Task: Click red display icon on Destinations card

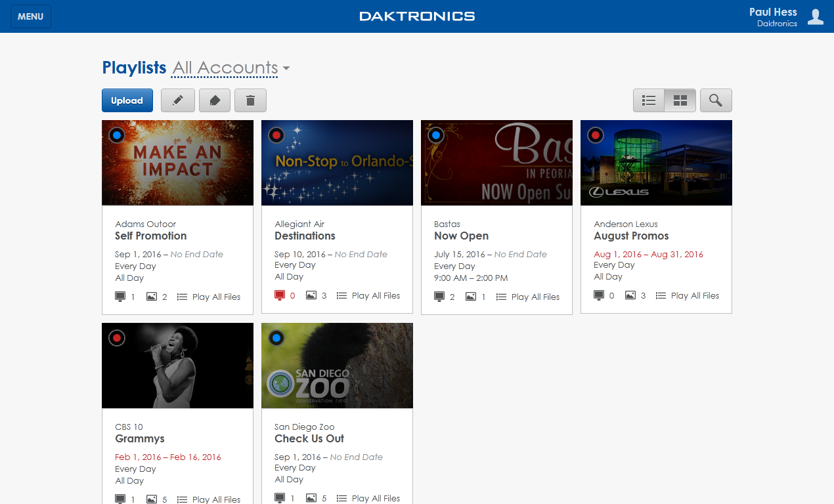Action: tap(279, 295)
